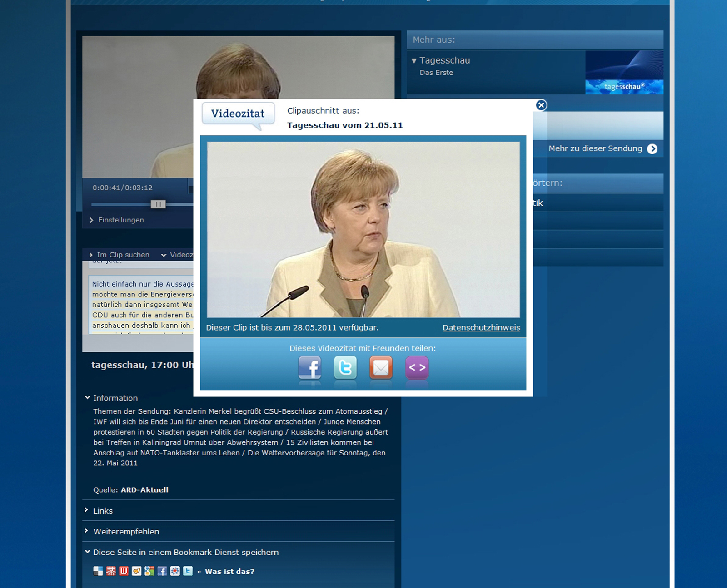This screenshot has width=727, height=588.
Task: Select the 'Nicht einfach nur die Aussage' transcript text
Action: coord(143,284)
